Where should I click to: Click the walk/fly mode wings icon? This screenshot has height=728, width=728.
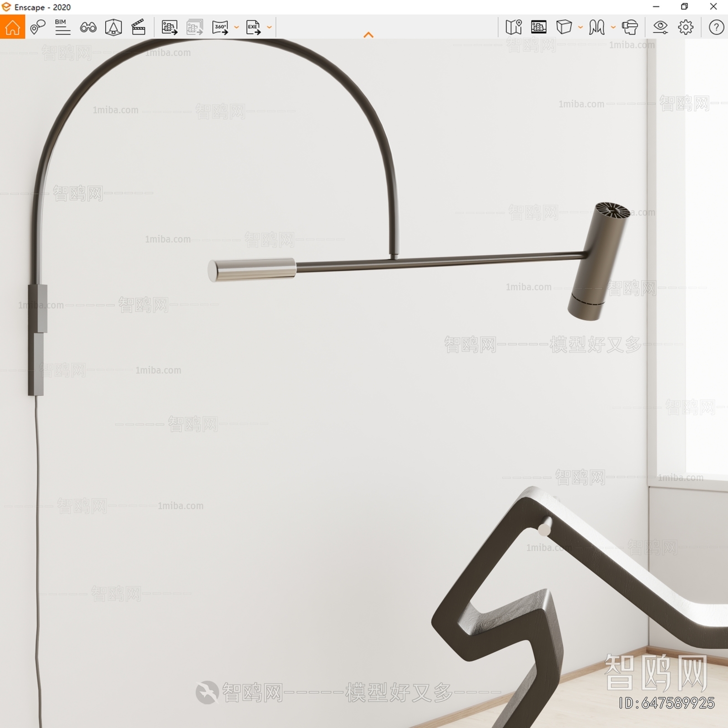click(597, 27)
